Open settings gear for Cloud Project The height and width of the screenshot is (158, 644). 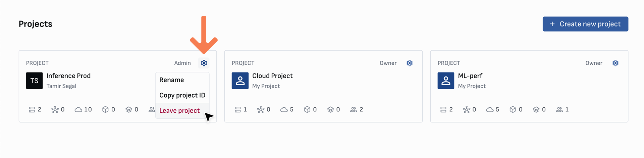pos(410,63)
